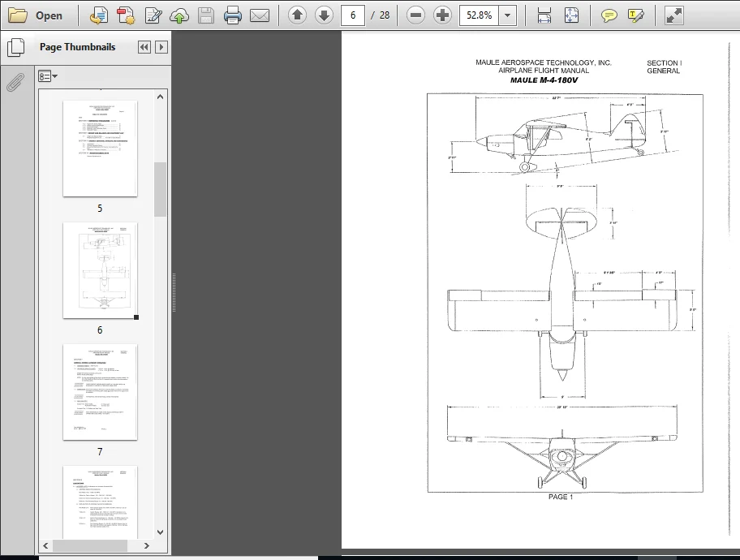The height and width of the screenshot is (560, 740).
Task: Click the thumbnails vertical scrollbar handle
Action: pyautogui.click(x=161, y=189)
